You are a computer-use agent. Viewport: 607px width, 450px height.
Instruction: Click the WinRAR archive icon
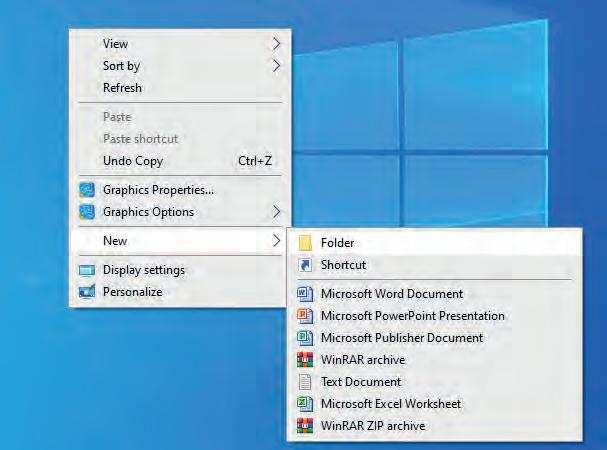click(x=305, y=360)
